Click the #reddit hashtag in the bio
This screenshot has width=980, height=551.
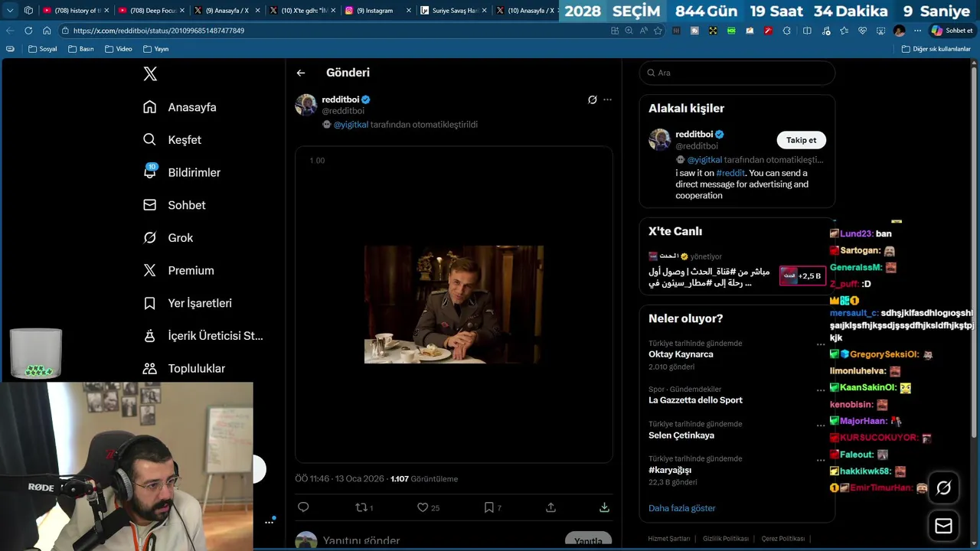[730, 173]
